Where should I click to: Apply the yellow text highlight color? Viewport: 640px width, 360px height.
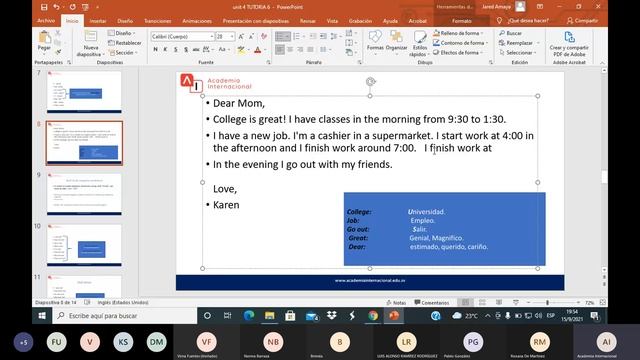[241, 50]
